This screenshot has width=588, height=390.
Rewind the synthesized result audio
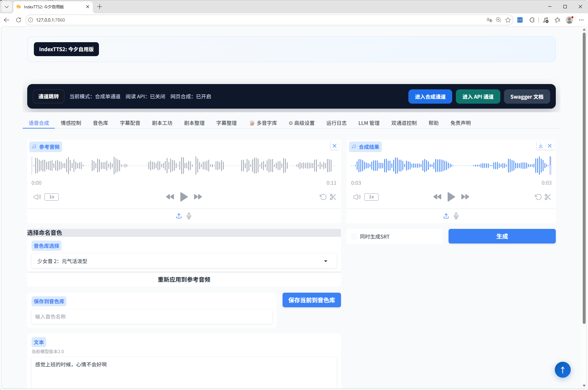(x=437, y=197)
